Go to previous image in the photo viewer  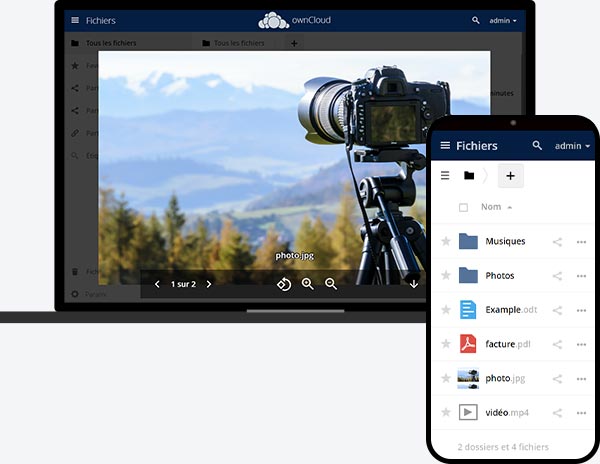point(157,284)
